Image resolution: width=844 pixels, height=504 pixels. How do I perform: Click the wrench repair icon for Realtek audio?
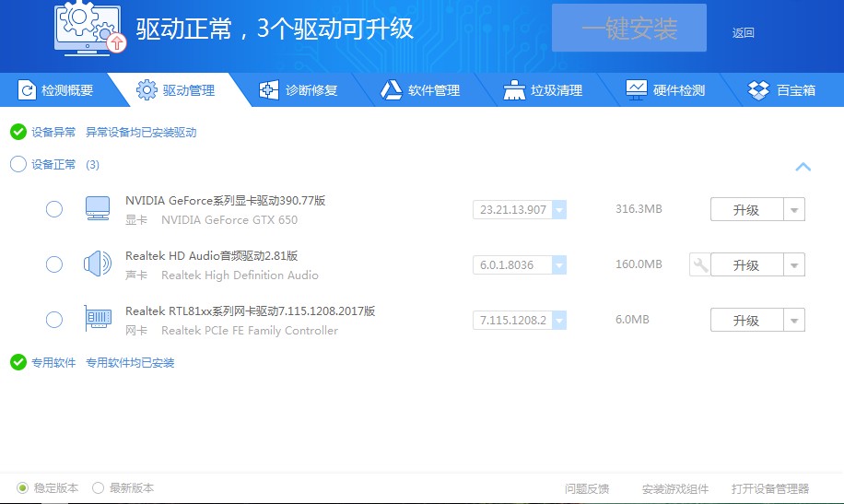[699, 264]
